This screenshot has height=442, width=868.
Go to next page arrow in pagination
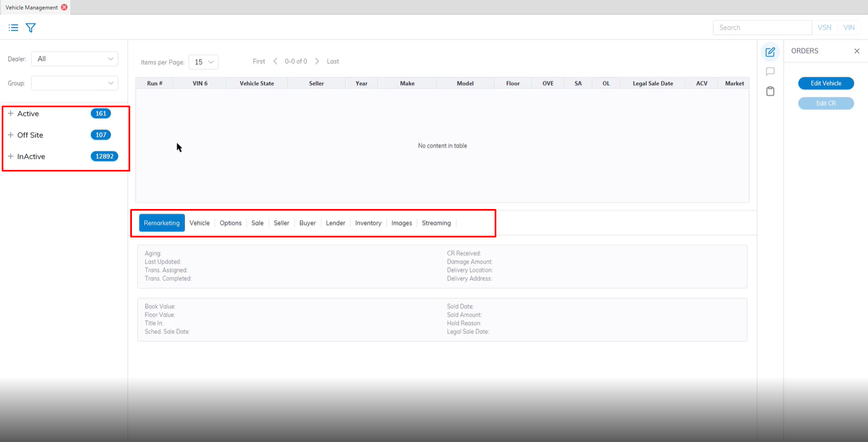tap(317, 61)
